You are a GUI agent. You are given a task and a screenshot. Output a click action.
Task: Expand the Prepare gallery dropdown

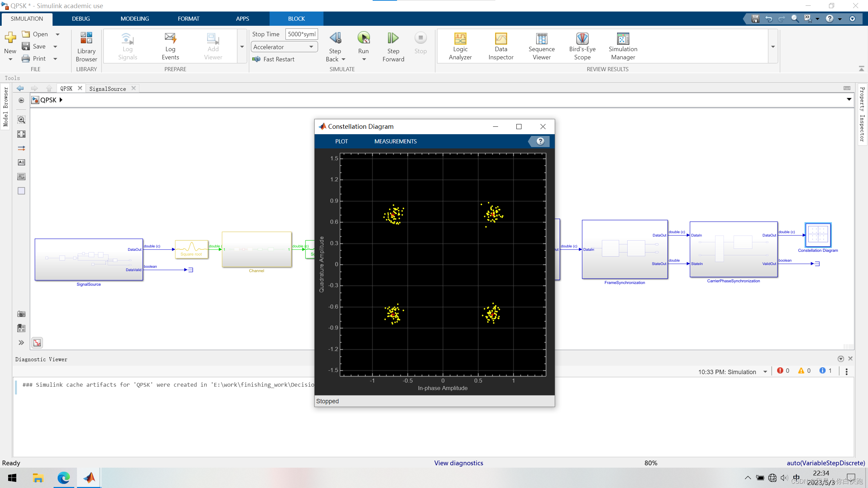(x=242, y=47)
